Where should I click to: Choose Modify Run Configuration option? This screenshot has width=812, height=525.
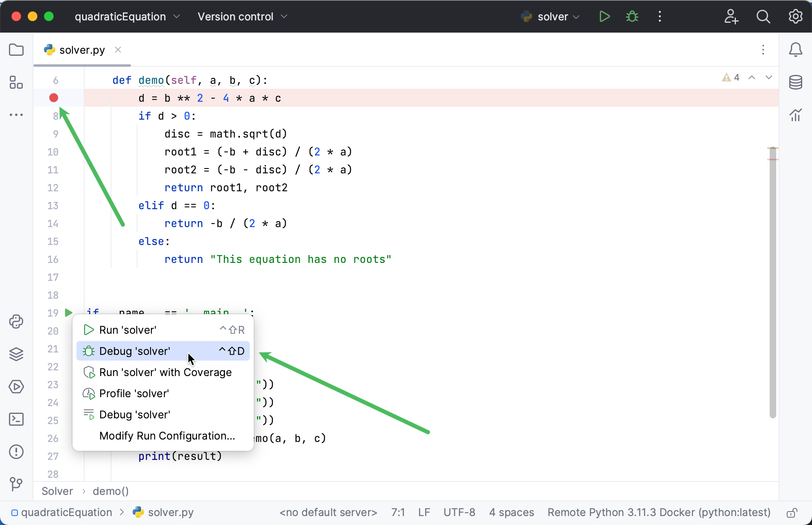[166, 436]
